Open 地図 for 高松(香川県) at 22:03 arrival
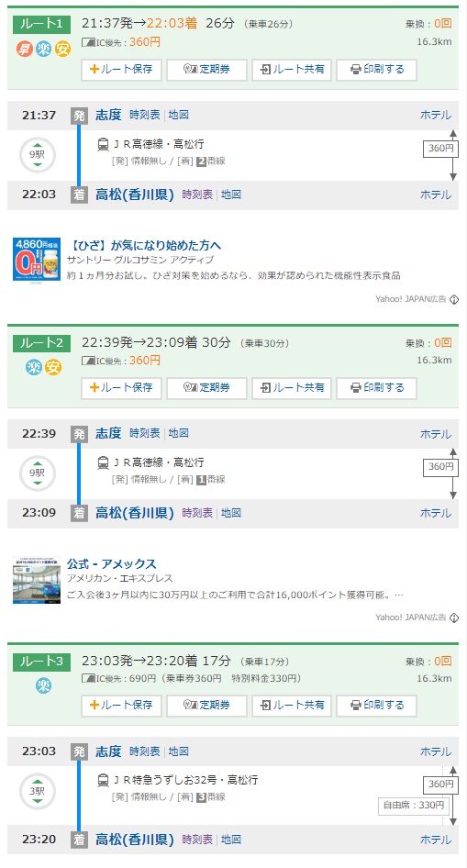This screenshot has width=467, height=868. click(231, 195)
